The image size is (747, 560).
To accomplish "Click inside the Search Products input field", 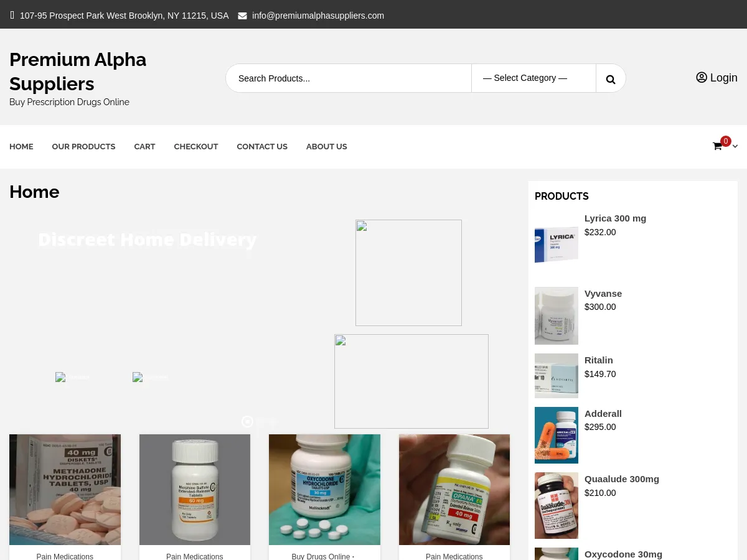I will pos(349,78).
